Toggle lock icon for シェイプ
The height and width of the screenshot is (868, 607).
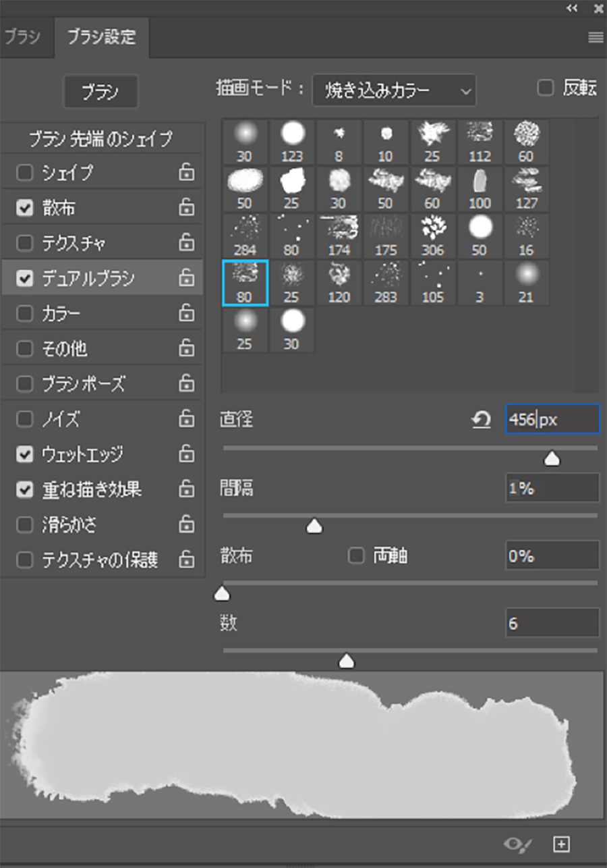(186, 173)
